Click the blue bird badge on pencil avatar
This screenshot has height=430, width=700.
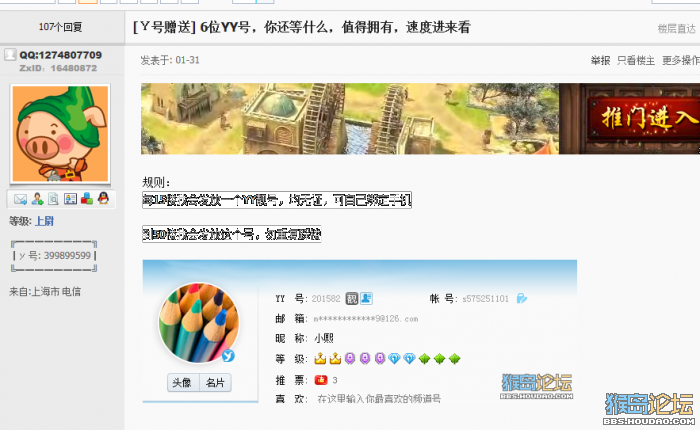click(228, 356)
